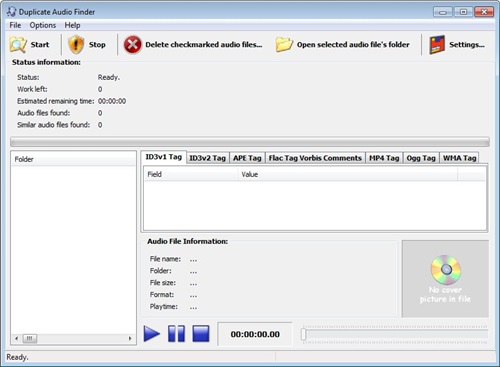The width and height of the screenshot is (500, 367).
Task: Select the WMA Tag tab
Action: (459, 158)
